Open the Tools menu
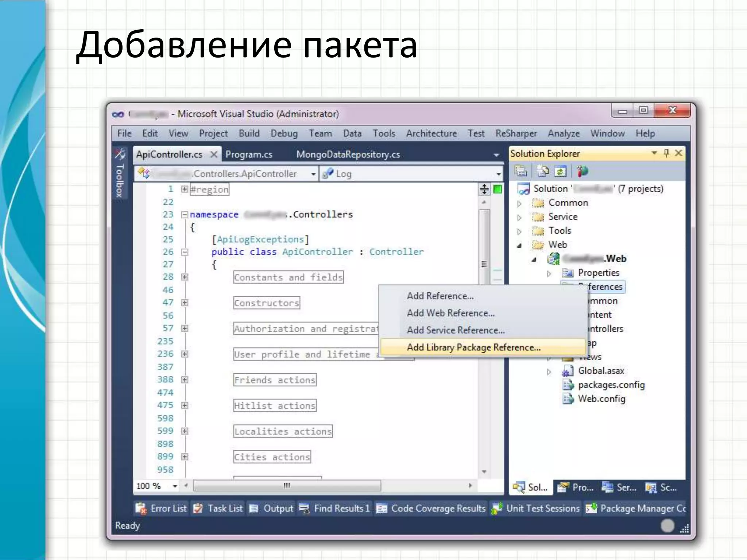The image size is (747, 560). tap(384, 133)
